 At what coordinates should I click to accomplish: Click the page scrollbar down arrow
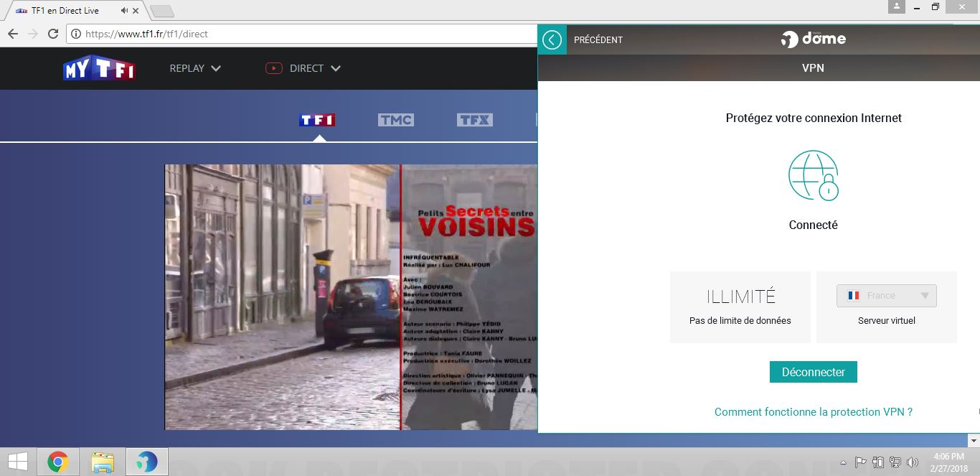coord(974,440)
